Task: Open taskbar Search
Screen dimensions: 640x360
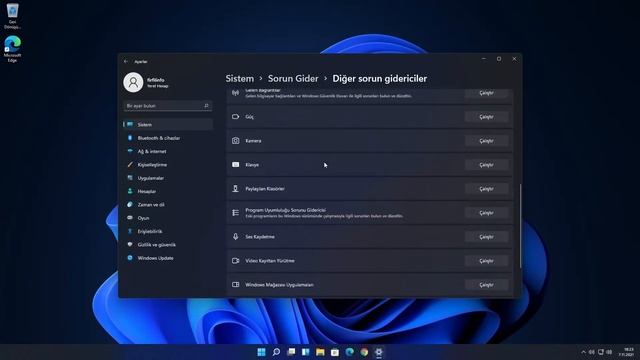Action: pyautogui.click(x=276, y=352)
